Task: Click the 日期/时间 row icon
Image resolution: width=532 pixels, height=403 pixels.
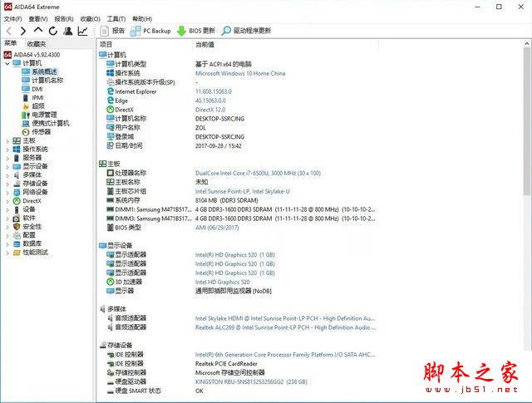Action: click(111, 146)
